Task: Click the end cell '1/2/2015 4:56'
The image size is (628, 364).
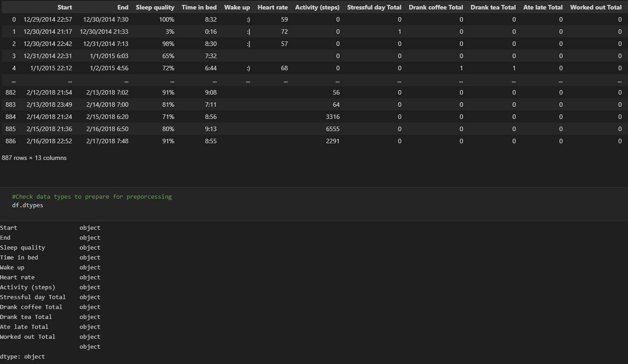Action: (x=109, y=68)
